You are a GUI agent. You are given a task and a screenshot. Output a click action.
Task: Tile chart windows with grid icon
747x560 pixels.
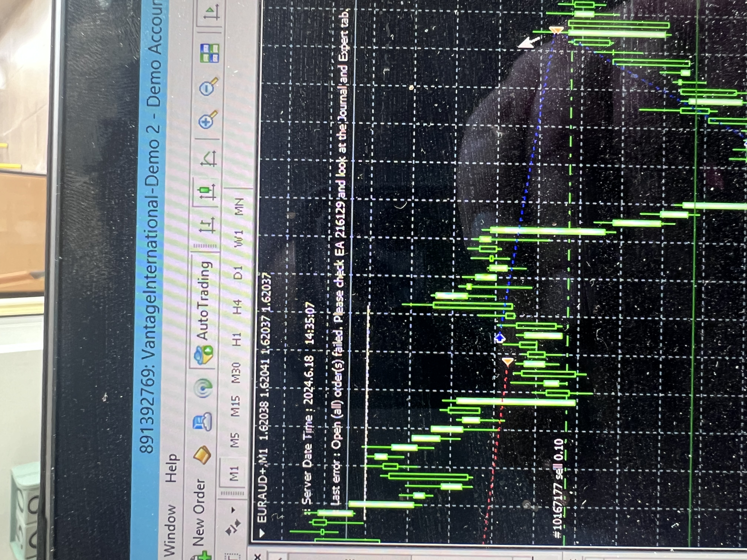click(x=210, y=53)
